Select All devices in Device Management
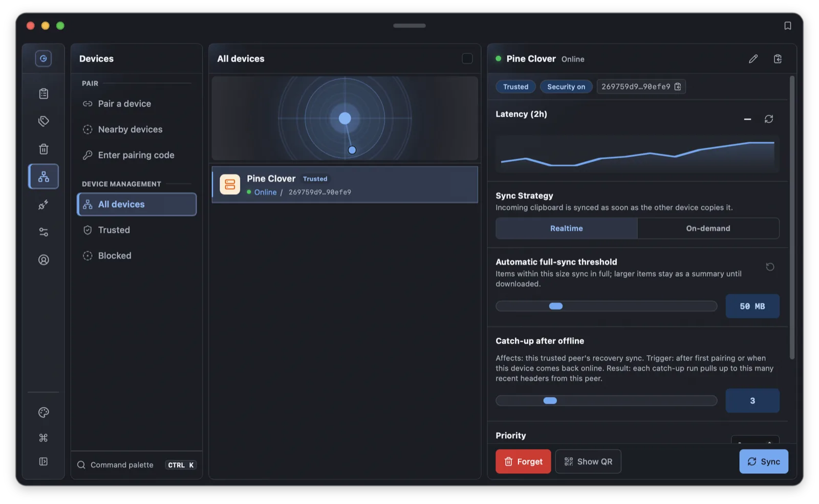The height and width of the screenshot is (504, 819). pos(137,204)
